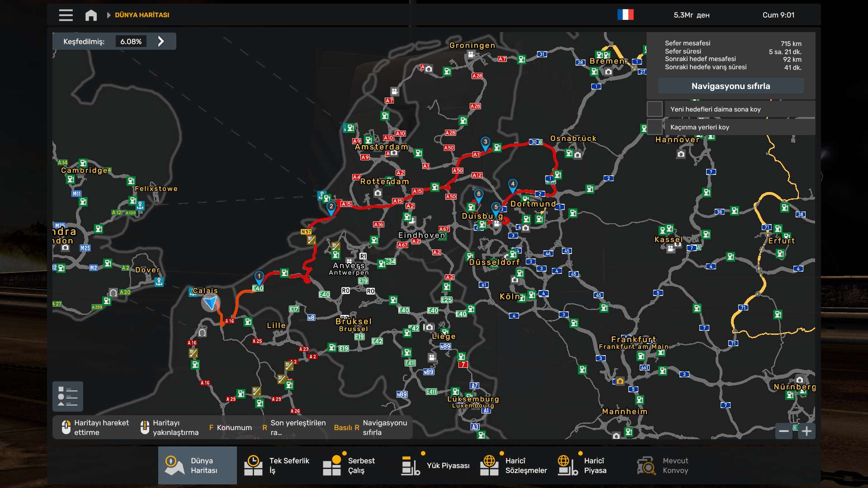
Task: Select waypoint marker 6 above Duisburg
Action: click(479, 196)
